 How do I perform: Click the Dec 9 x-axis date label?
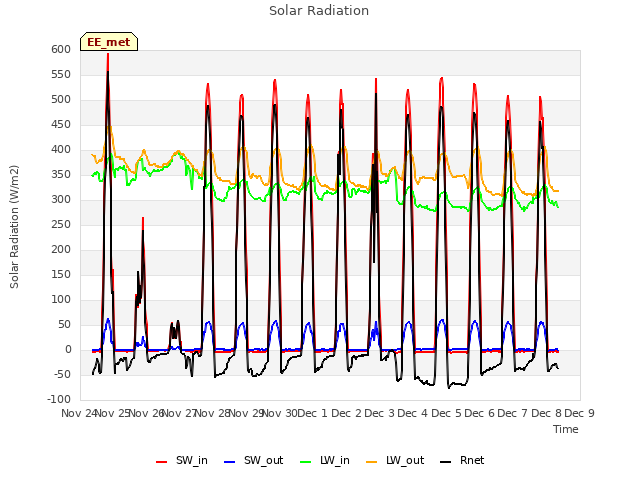tap(580, 413)
